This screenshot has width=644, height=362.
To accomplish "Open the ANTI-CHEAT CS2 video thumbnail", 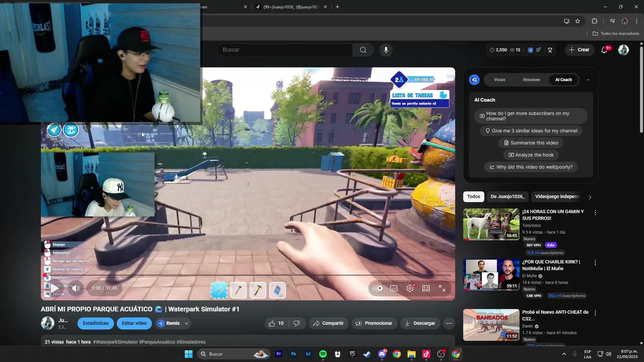I will coord(491,325).
